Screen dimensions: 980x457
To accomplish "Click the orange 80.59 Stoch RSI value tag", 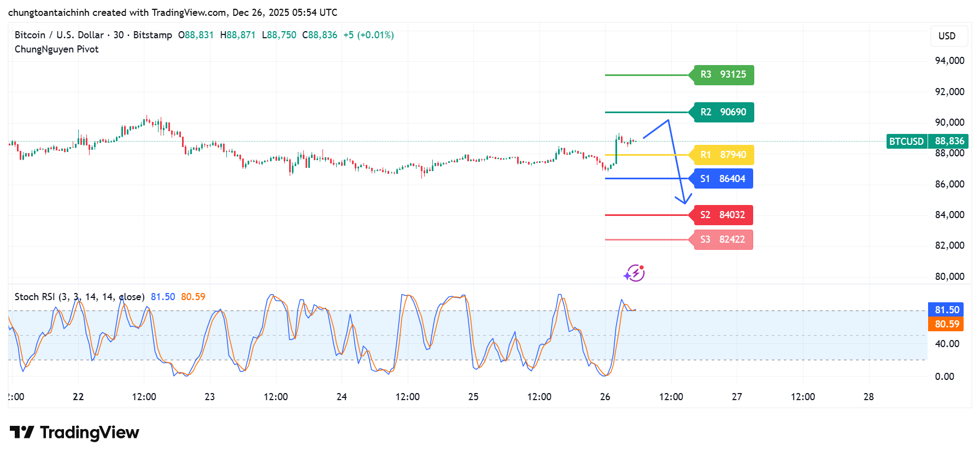I will (946, 324).
